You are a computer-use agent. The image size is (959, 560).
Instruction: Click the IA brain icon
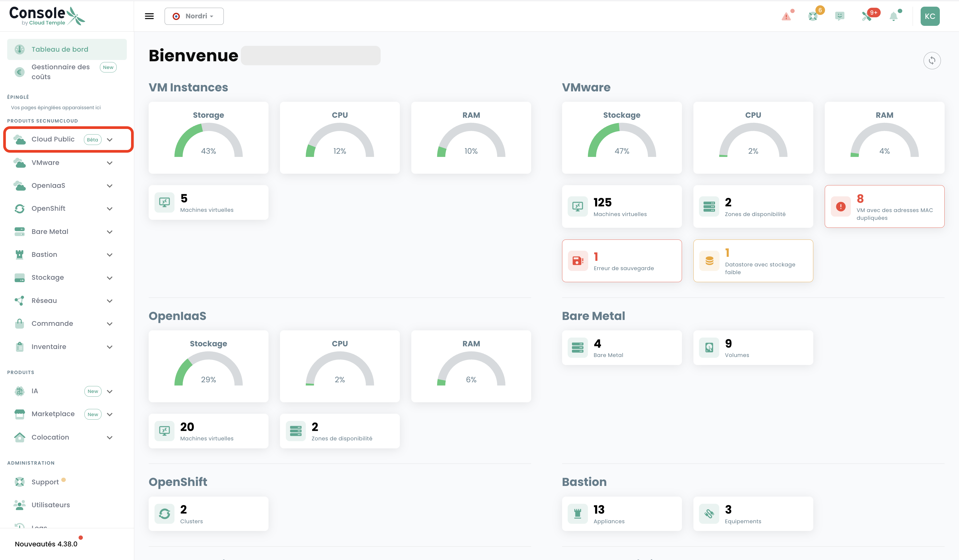click(x=19, y=391)
